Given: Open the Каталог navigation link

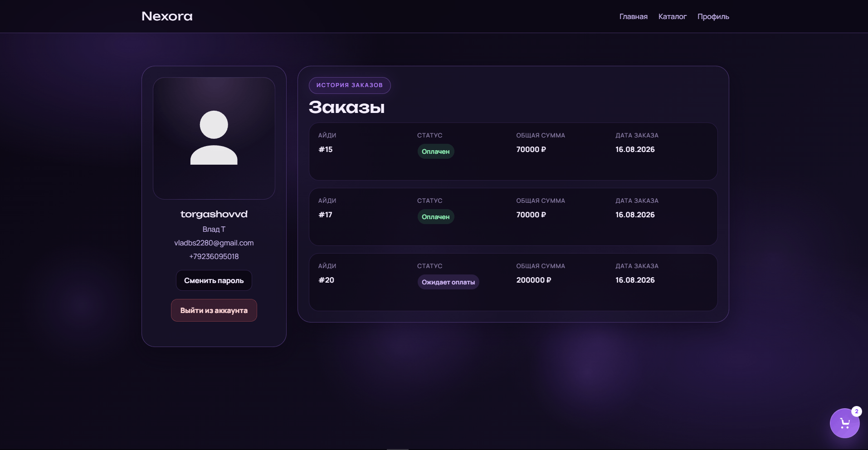Looking at the screenshot, I should (x=672, y=16).
